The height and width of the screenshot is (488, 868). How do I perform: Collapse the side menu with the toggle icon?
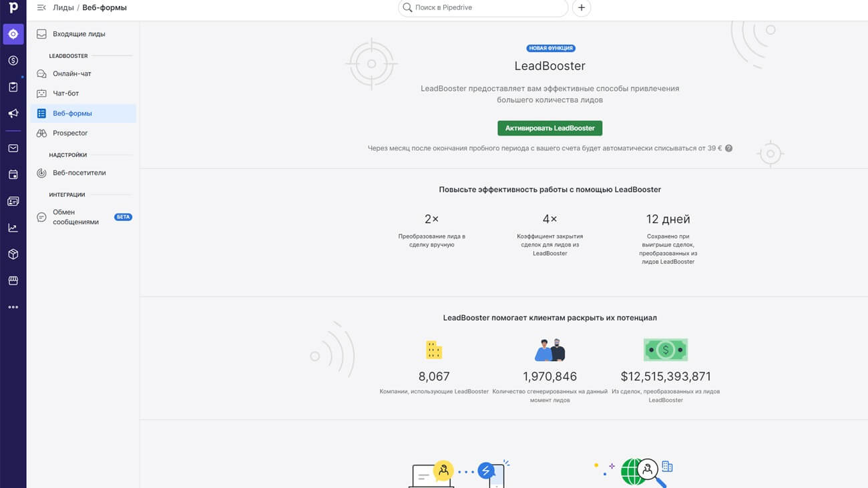[x=41, y=8]
